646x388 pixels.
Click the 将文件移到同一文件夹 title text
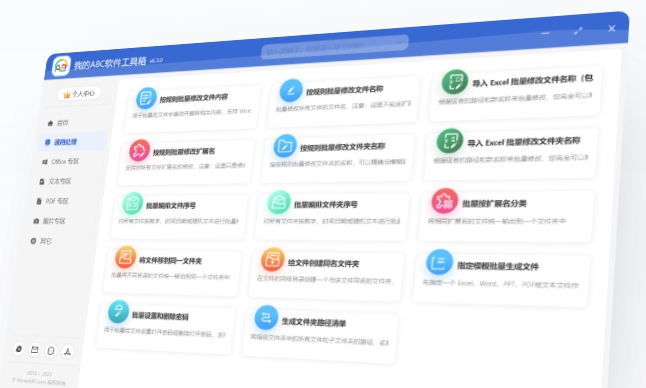point(170,261)
